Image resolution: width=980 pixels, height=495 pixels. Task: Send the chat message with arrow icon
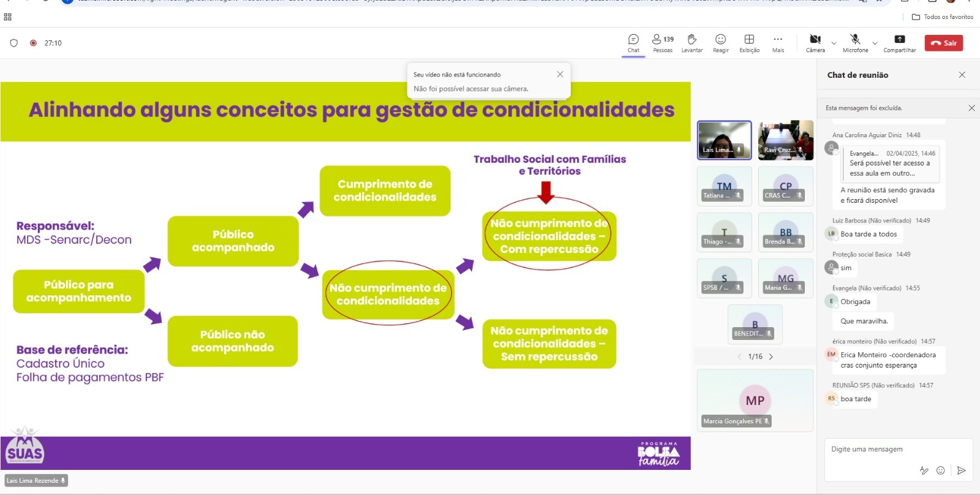tap(961, 470)
